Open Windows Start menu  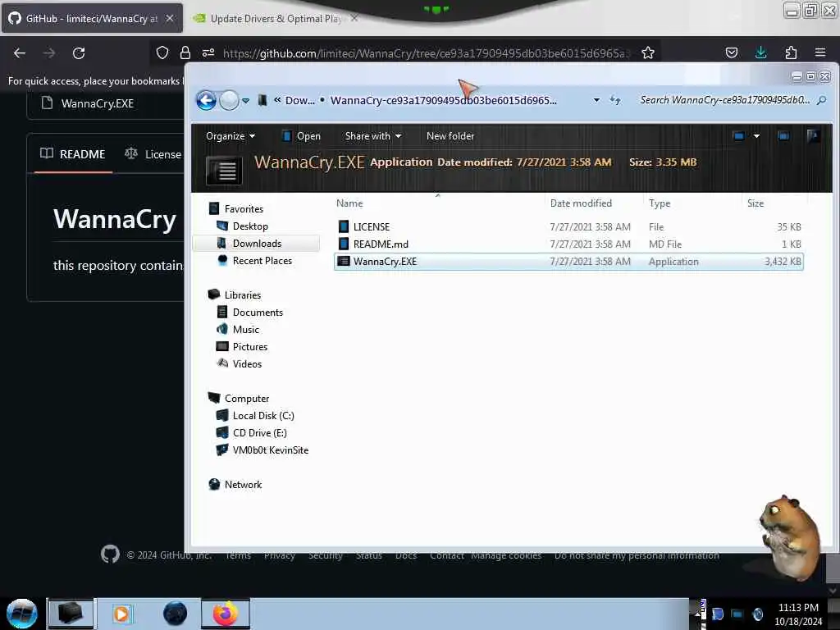22,614
